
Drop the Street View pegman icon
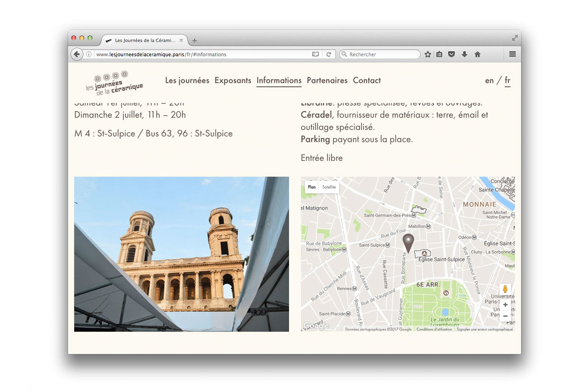click(x=505, y=289)
